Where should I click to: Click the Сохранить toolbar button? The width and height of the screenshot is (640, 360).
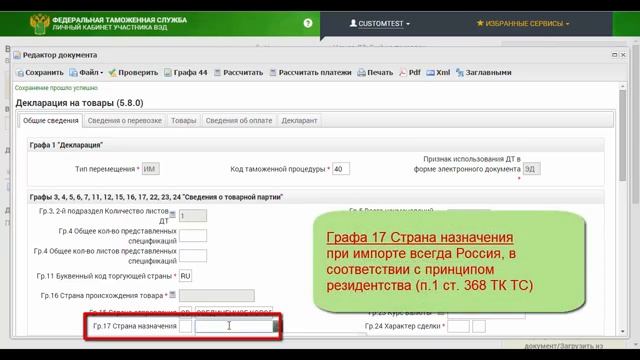(40, 73)
